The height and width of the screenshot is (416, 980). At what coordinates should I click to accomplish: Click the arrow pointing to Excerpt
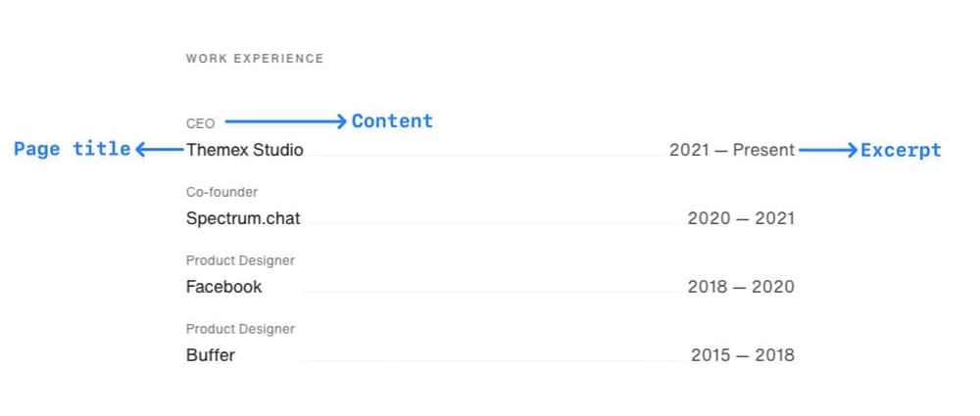click(x=827, y=151)
